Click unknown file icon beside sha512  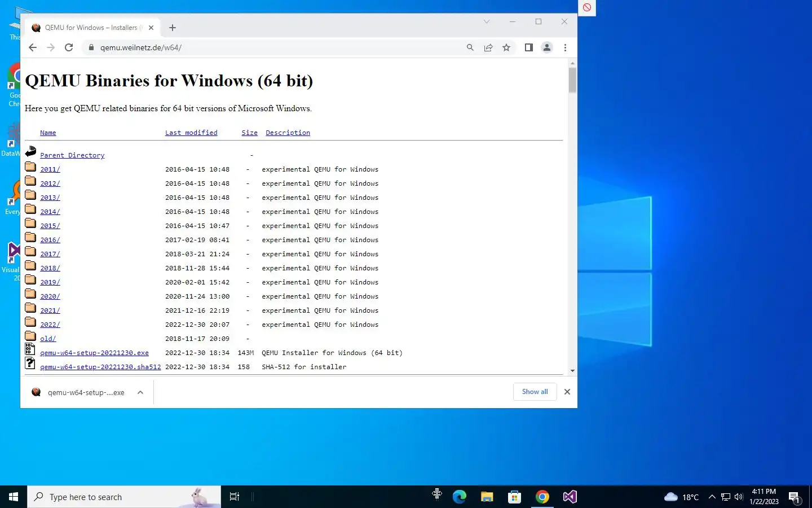tap(30, 364)
